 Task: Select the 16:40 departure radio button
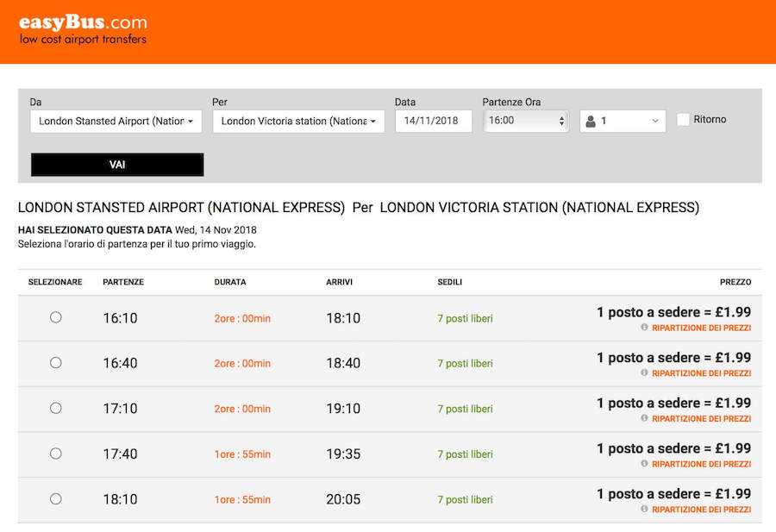coord(56,363)
